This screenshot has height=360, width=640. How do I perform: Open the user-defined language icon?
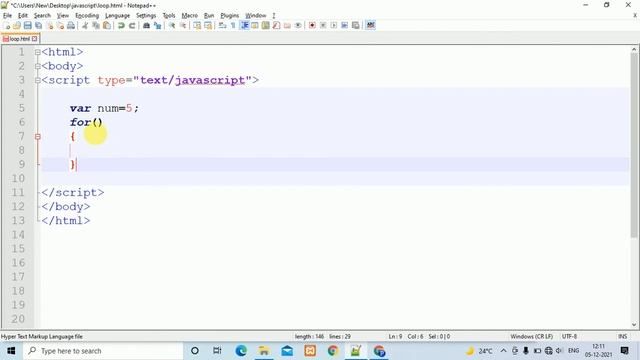[255, 25]
